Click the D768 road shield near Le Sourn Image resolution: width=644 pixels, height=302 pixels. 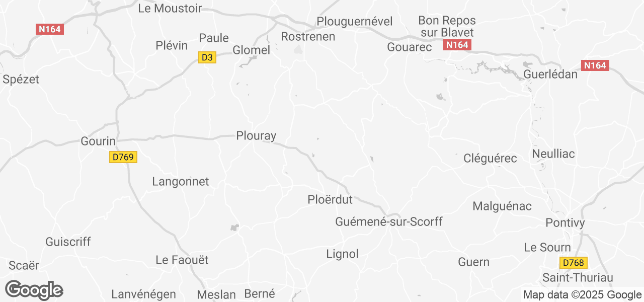[x=574, y=263]
